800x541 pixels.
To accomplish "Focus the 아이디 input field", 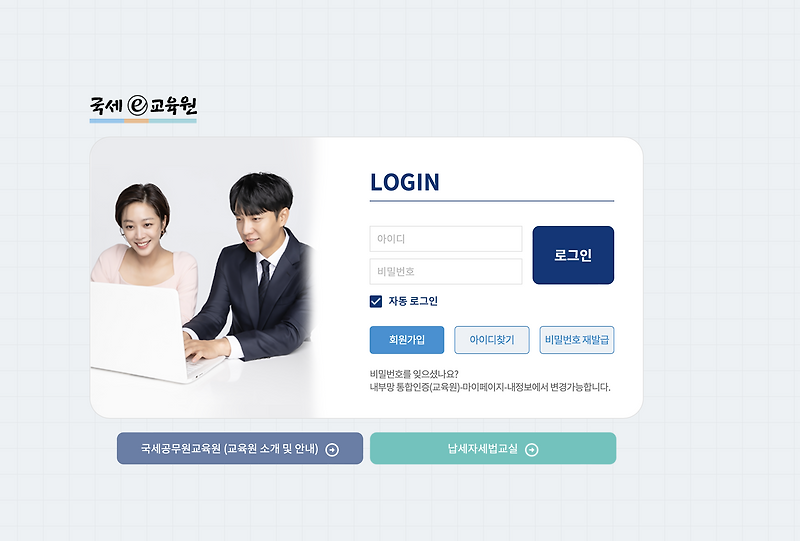I will 446,239.
